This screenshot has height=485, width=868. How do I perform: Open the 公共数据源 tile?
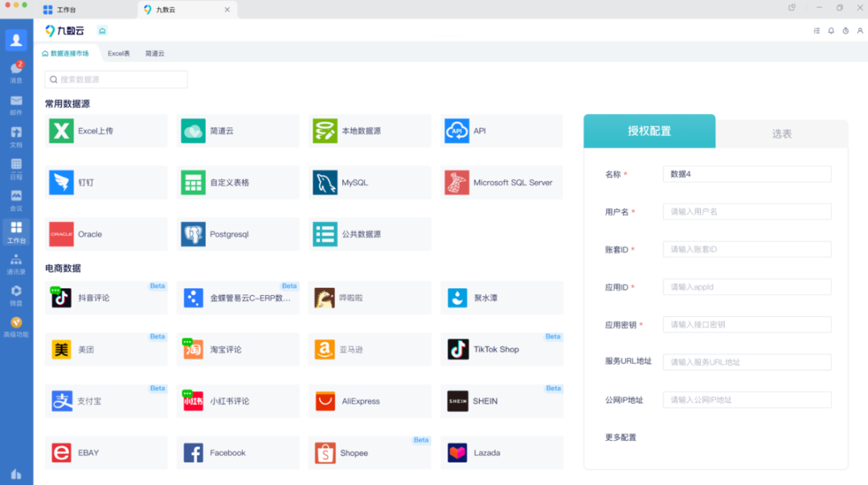coord(370,234)
